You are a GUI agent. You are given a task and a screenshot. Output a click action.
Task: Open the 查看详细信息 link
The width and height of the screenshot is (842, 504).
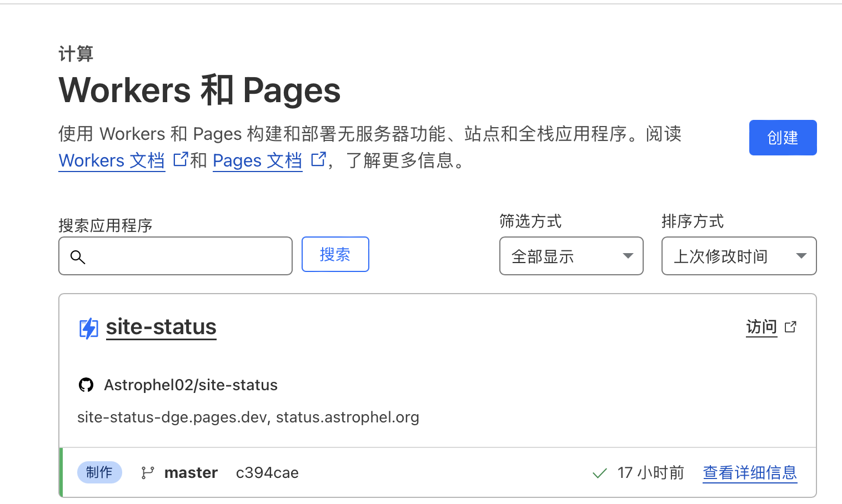pyautogui.click(x=750, y=473)
